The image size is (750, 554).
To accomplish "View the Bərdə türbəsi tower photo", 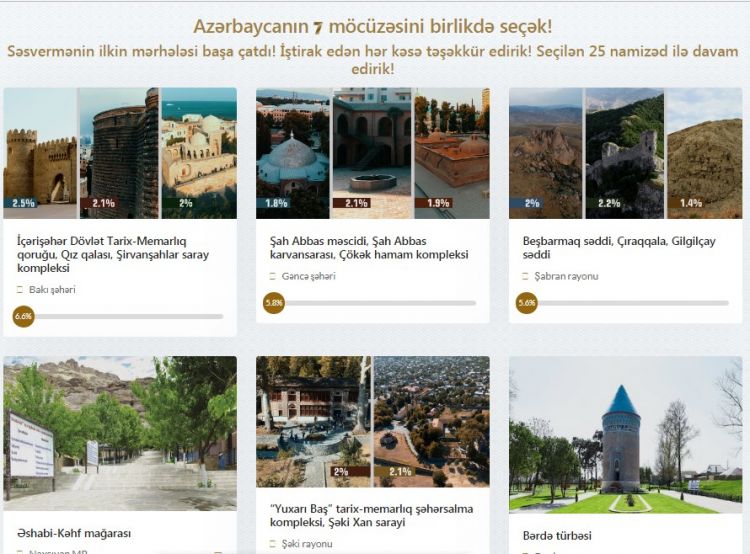I will point(626,434).
